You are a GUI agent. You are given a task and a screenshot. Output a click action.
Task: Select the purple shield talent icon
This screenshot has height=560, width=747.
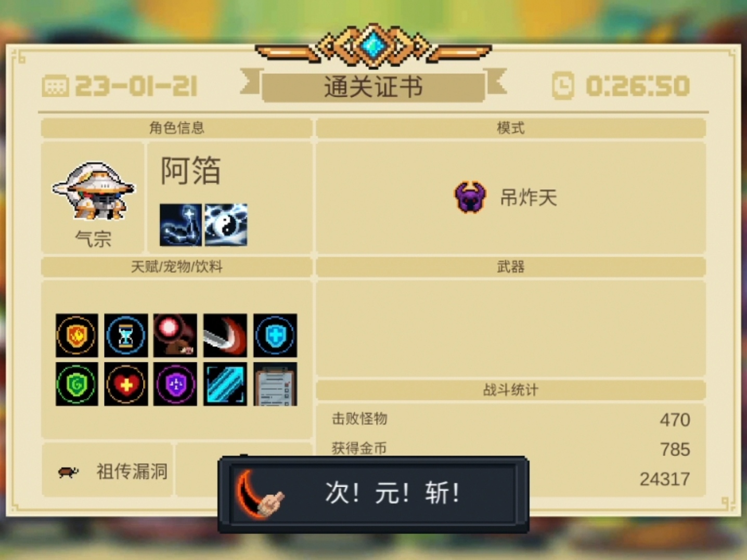175,384
